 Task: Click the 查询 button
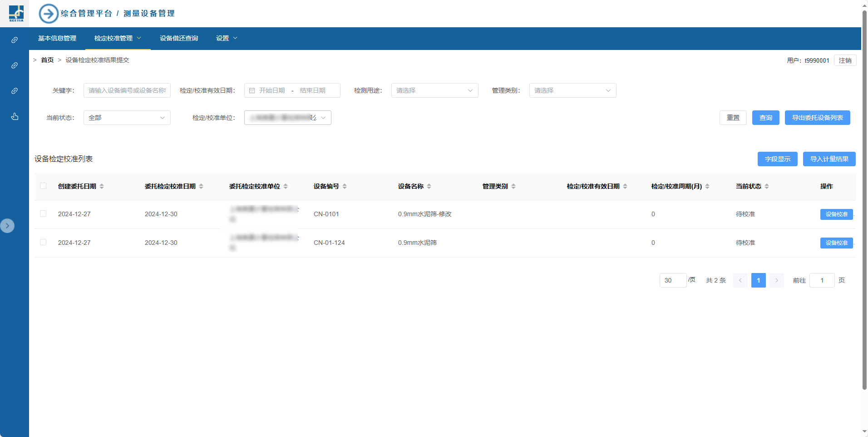pos(765,118)
